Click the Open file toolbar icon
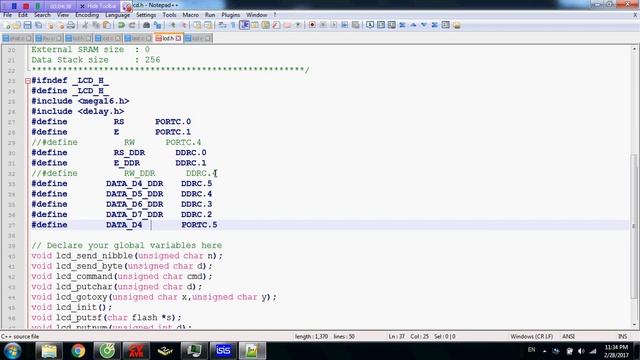The image size is (640, 360). click(x=16, y=25)
